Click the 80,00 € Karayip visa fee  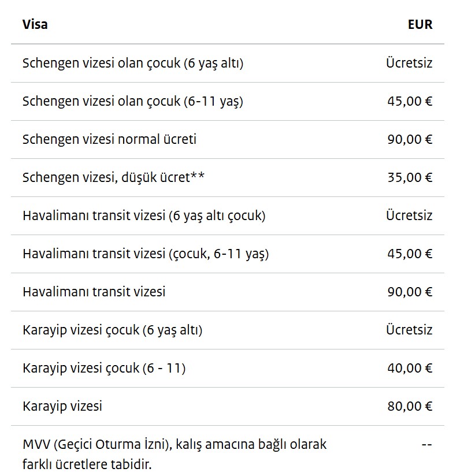tap(410, 406)
